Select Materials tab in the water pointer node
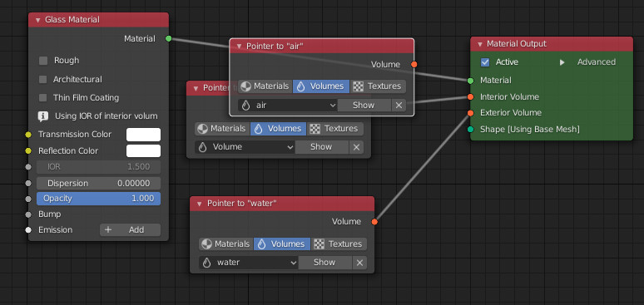The height and width of the screenshot is (305, 644). [x=226, y=244]
